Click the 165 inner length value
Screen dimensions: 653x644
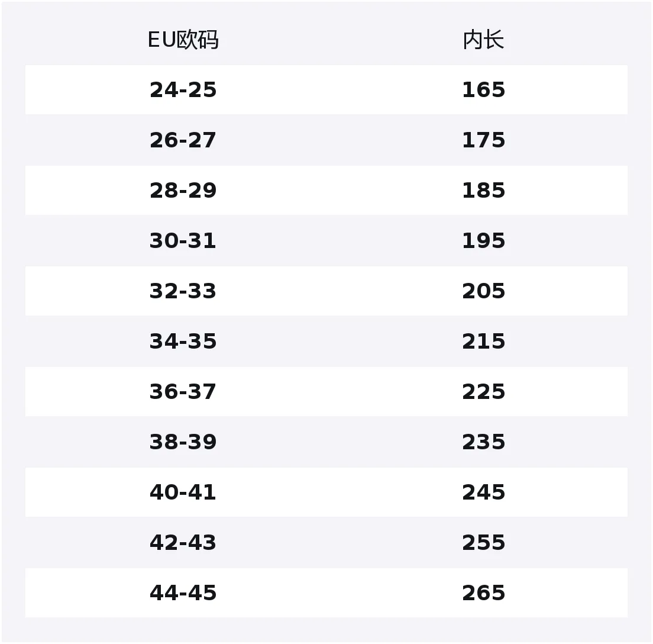point(483,89)
